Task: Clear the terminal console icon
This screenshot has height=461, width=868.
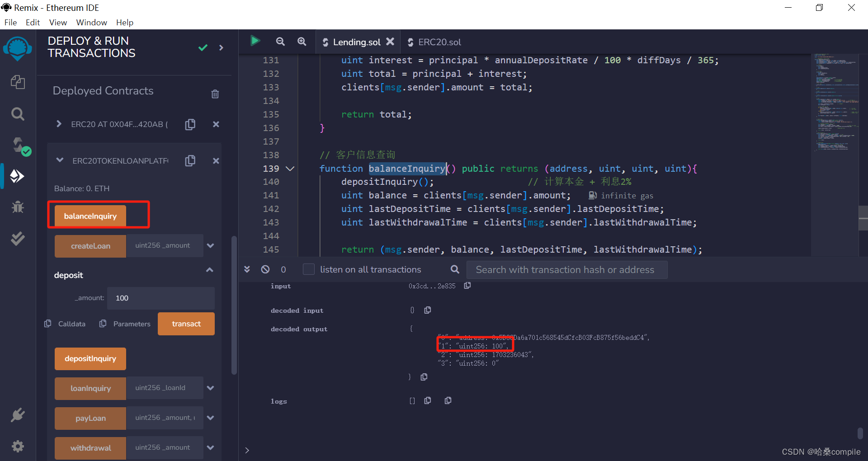Action: [265, 269]
